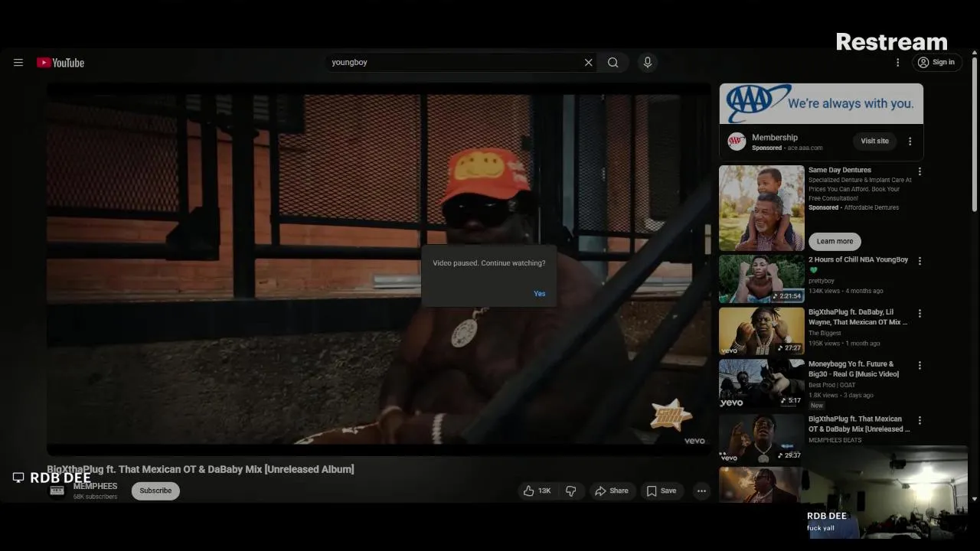Click the scrollbar down arrow
The height and width of the screenshot is (551, 980).
[x=975, y=499]
